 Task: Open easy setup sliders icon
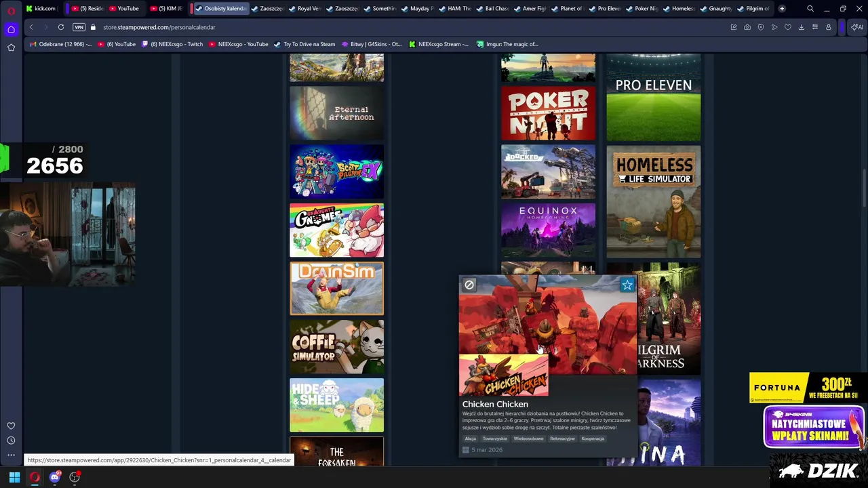(x=815, y=27)
